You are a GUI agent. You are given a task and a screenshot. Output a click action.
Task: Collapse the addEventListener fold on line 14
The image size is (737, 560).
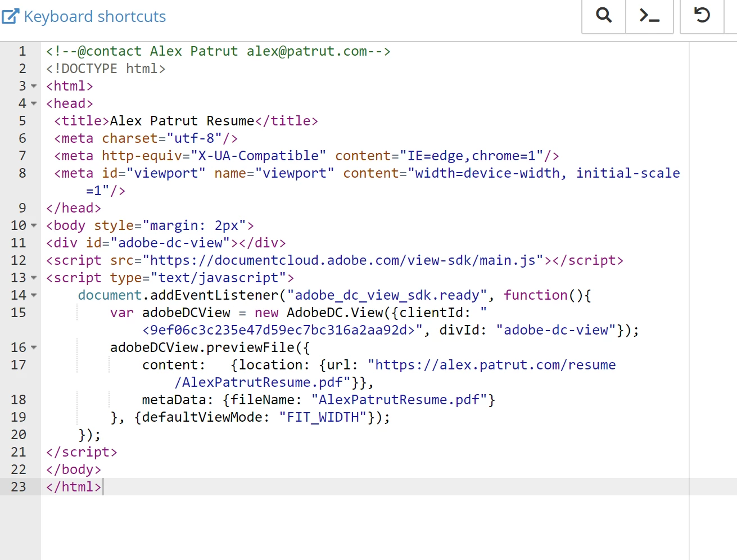click(34, 295)
